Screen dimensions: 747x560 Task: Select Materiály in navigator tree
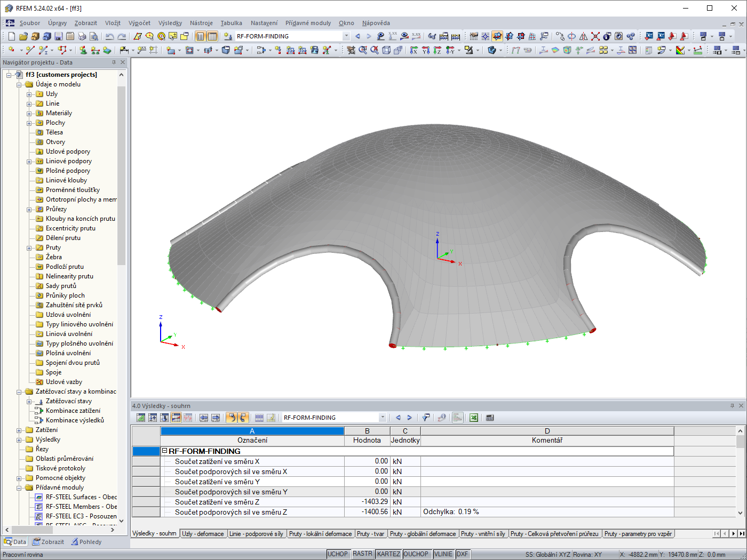tap(59, 113)
